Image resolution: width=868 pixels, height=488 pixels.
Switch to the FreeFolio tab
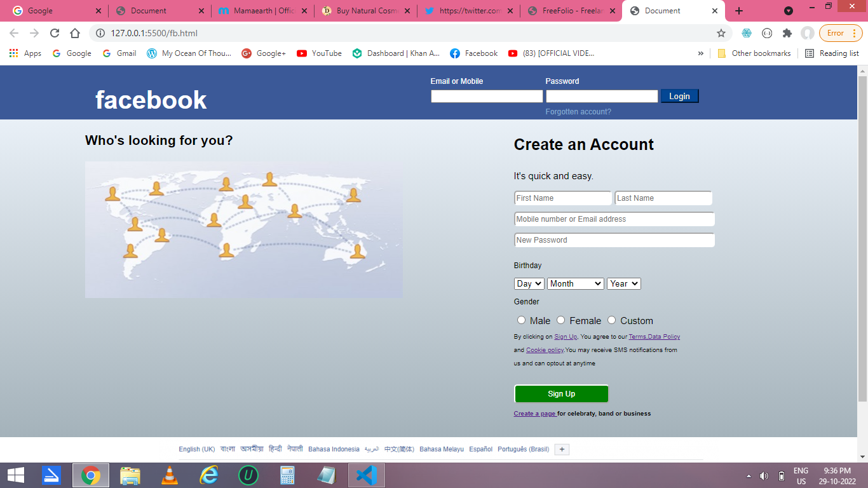(x=571, y=11)
